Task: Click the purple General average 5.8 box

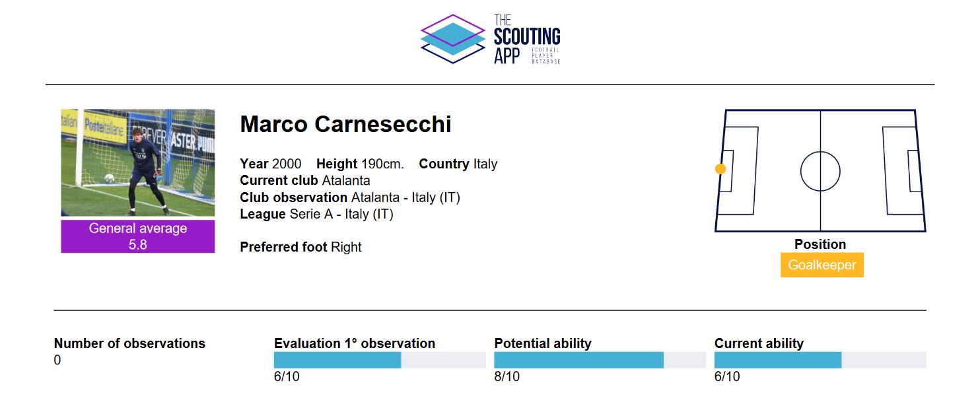Action: [x=138, y=236]
